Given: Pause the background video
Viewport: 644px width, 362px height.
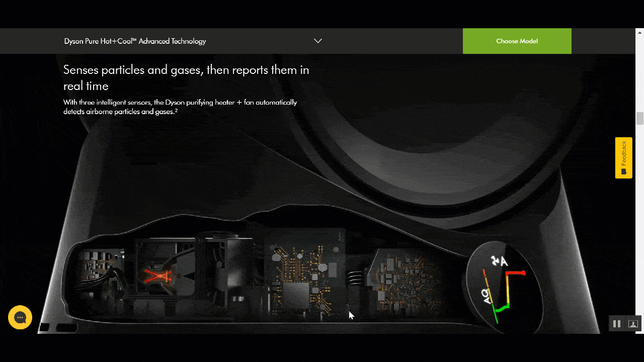Looking at the screenshot, I should coord(616,324).
